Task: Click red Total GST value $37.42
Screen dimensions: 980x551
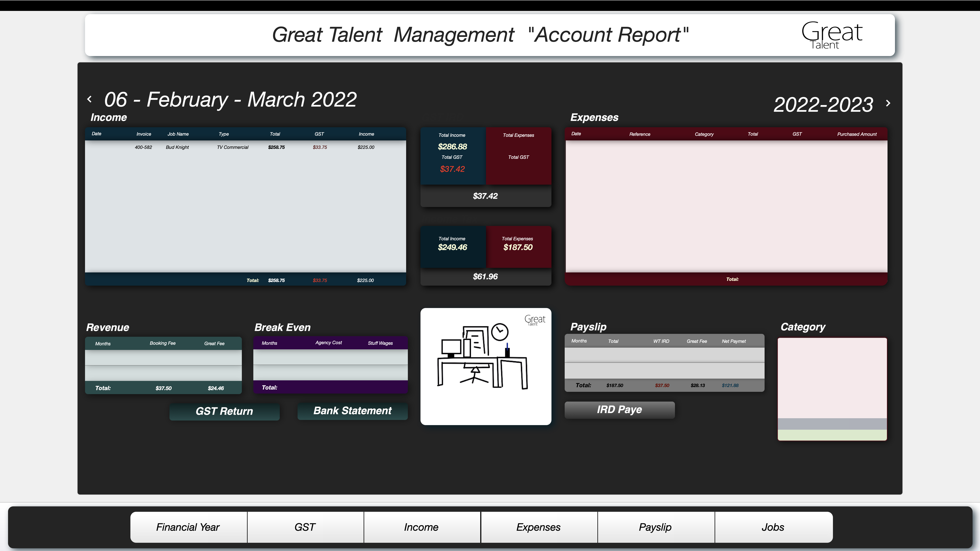Action: (x=452, y=169)
